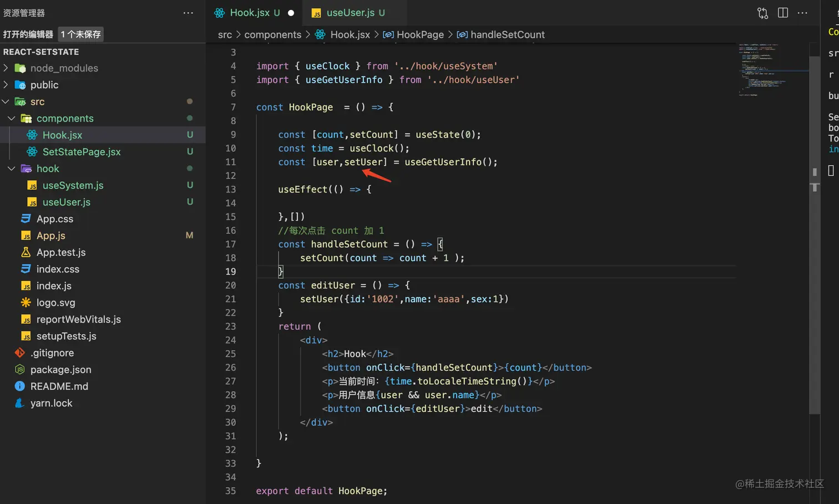Click setUser in the line 11 destructuring

pos(363,162)
